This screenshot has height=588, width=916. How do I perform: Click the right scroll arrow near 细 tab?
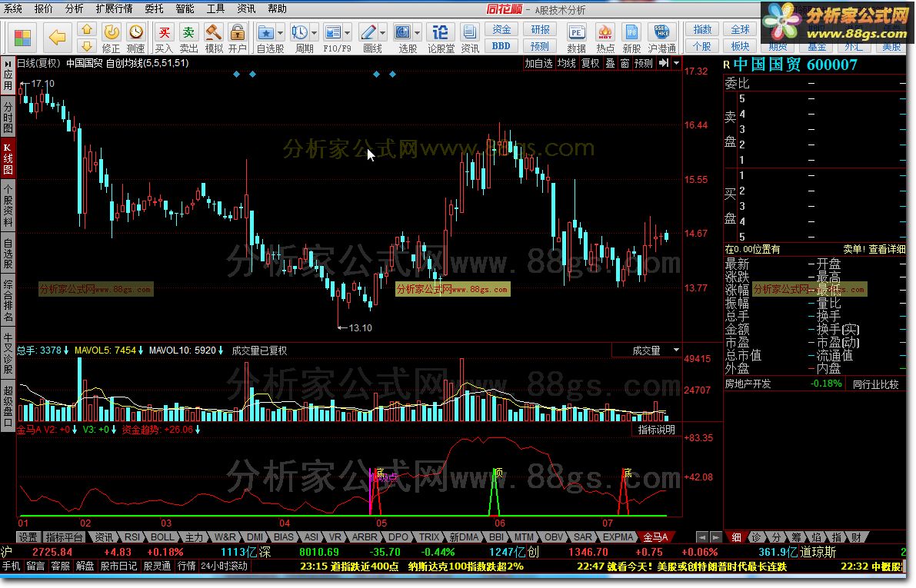[x=715, y=537]
